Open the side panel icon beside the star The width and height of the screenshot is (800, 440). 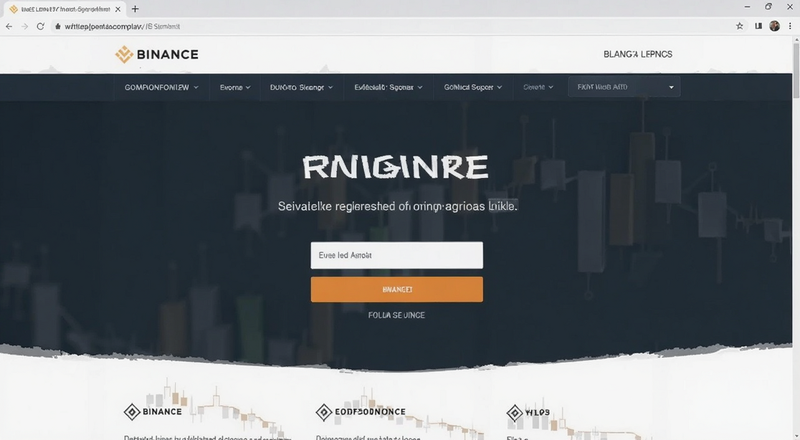(759, 26)
